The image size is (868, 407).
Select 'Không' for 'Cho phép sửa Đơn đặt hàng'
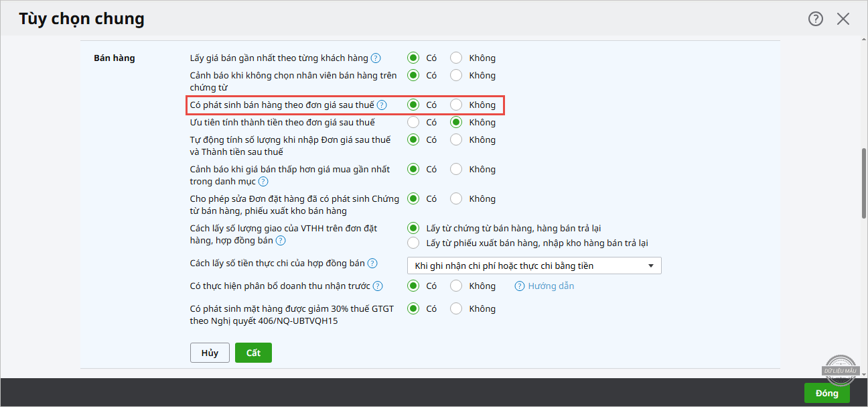pyautogui.click(x=456, y=199)
